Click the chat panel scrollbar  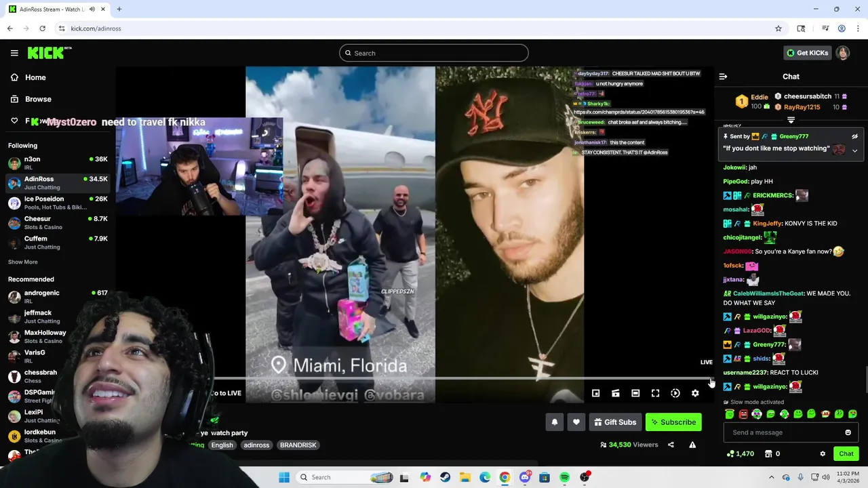[x=866, y=380]
